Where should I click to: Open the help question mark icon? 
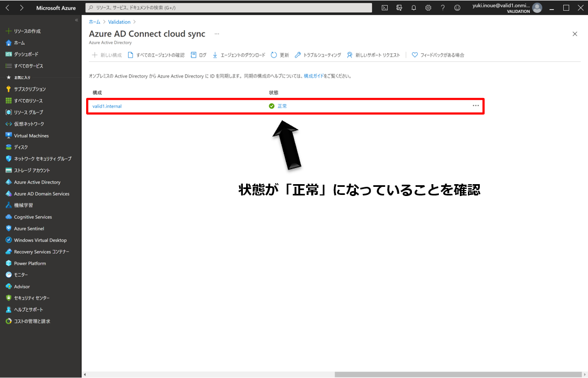(443, 8)
